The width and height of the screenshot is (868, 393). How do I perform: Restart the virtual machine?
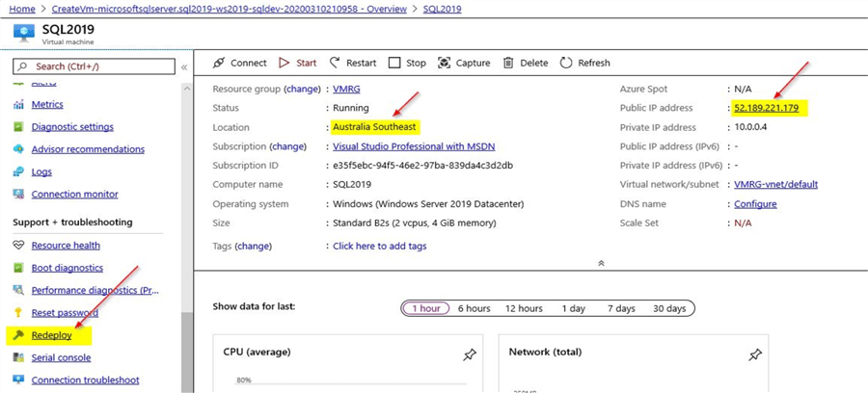click(x=353, y=63)
